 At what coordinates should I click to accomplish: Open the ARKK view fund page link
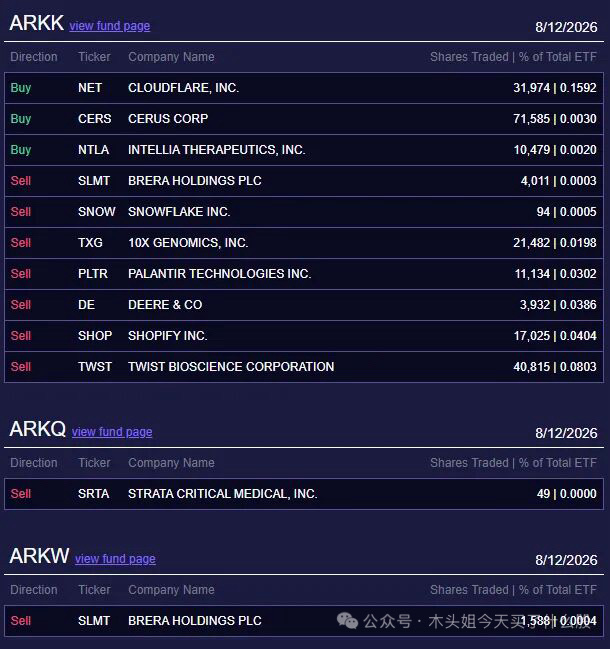pyautogui.click(x=110, y=26)
